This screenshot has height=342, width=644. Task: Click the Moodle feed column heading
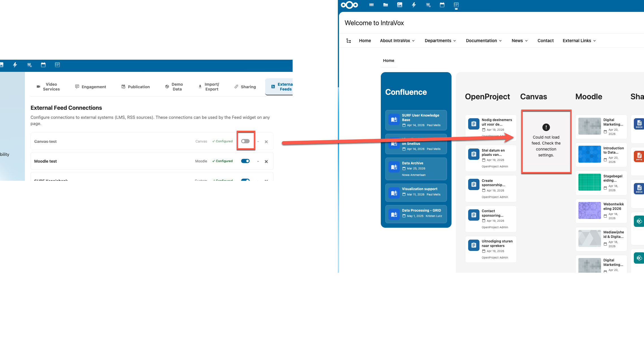(589, 97)
